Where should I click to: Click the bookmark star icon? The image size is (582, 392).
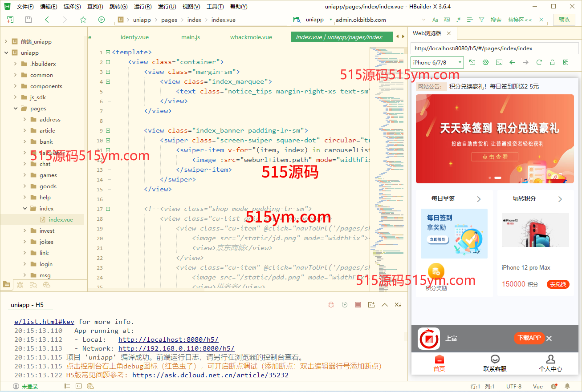[83, 20]
